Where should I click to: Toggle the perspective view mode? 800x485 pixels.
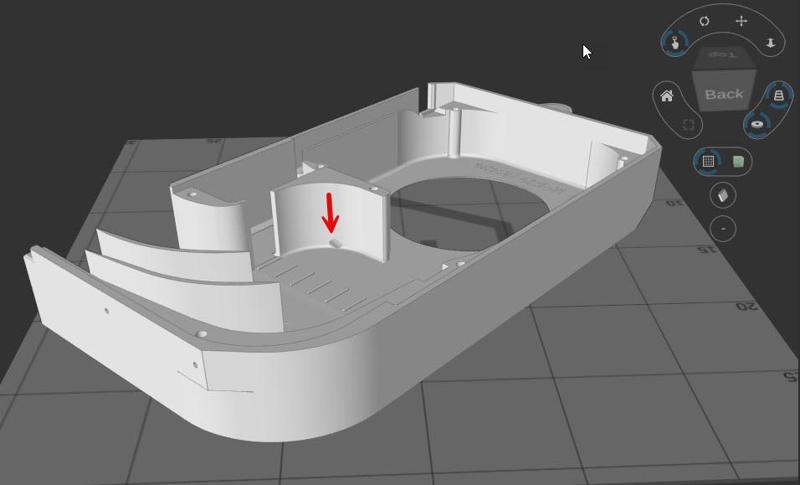point(779,95)
